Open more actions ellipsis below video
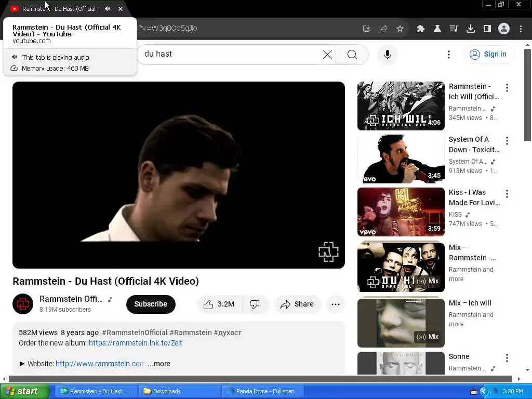This screenshot has height=399, width=532. coord(336,304)
